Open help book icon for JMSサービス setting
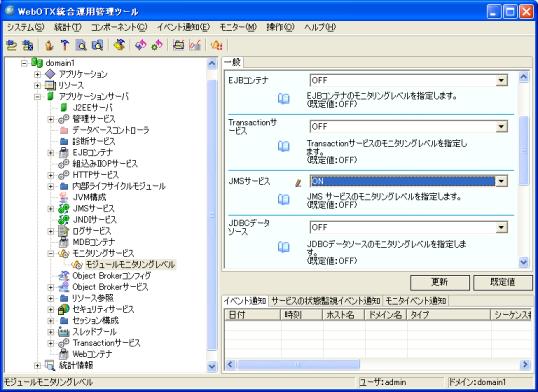This screenshot has width=538, height=392. pyautogui.click(x=283, y=199)
